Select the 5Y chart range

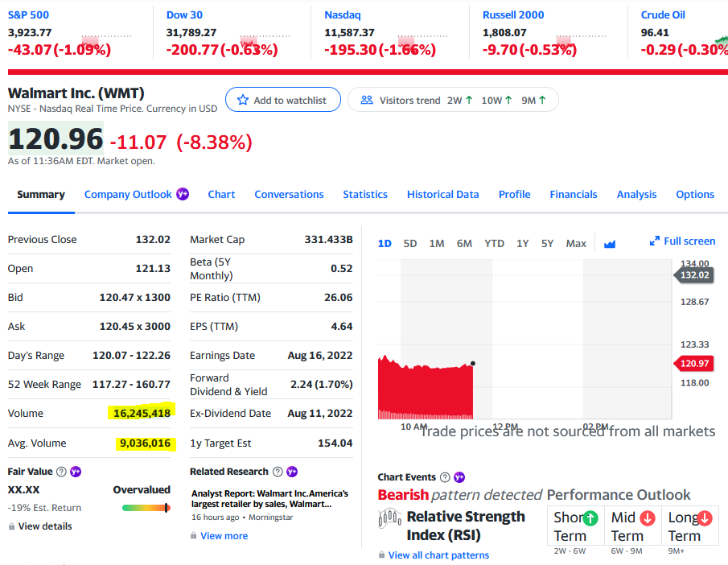[x=547, y=244]
